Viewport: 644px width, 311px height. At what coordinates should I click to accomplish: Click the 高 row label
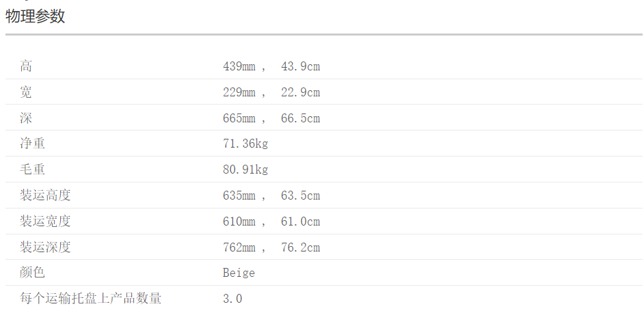tap(26, 66)
